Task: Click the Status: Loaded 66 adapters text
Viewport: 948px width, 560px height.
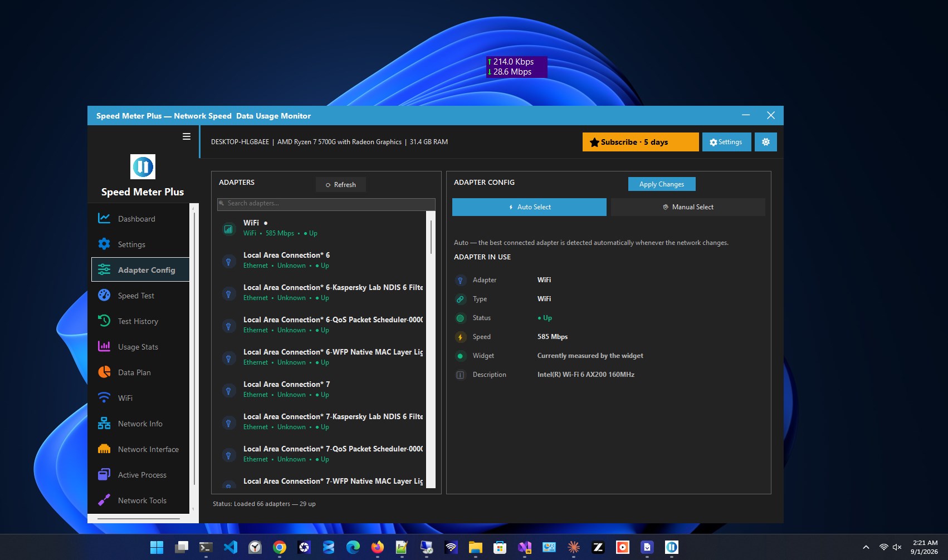Action: click(264, 504)
